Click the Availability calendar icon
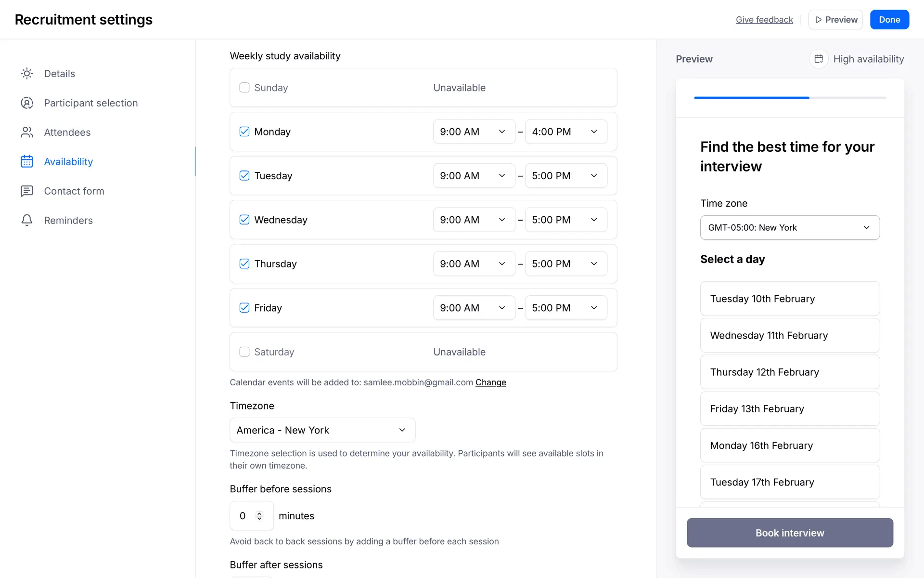The width and height of the screenshot is (924, 578). (x=27, y=162)
